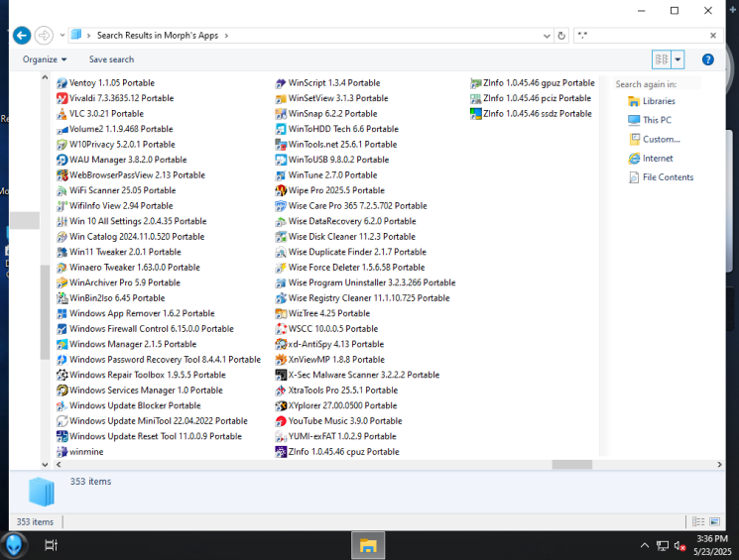Expand the recent locations dropdown arrow

(62, 36)
